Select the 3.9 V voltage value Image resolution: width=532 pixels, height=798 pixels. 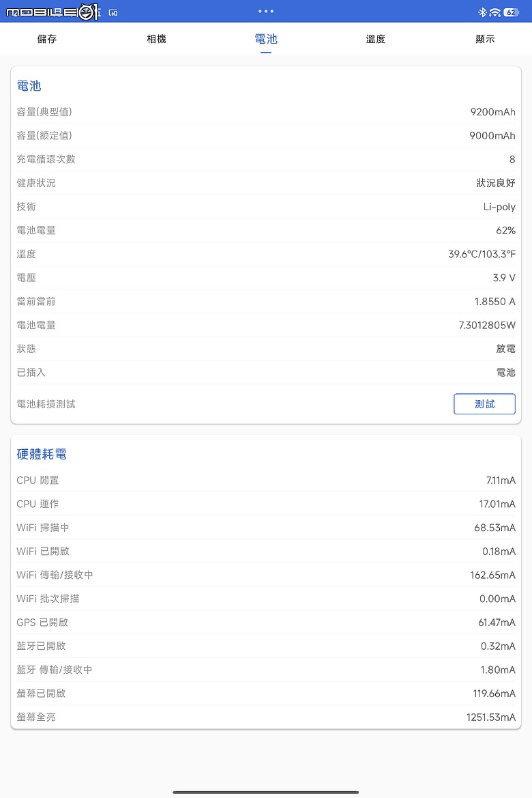503,278
